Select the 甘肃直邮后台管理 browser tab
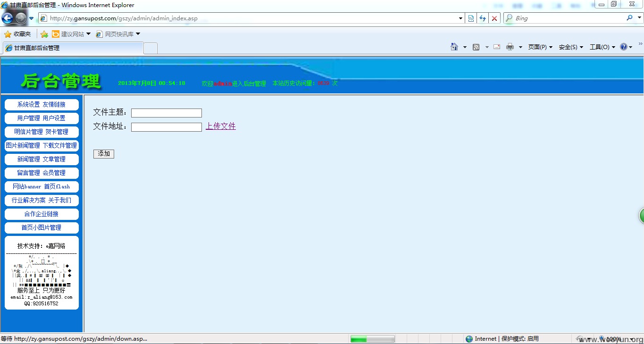This screenshot has width=644, height=344. click(x=73, y=48)
